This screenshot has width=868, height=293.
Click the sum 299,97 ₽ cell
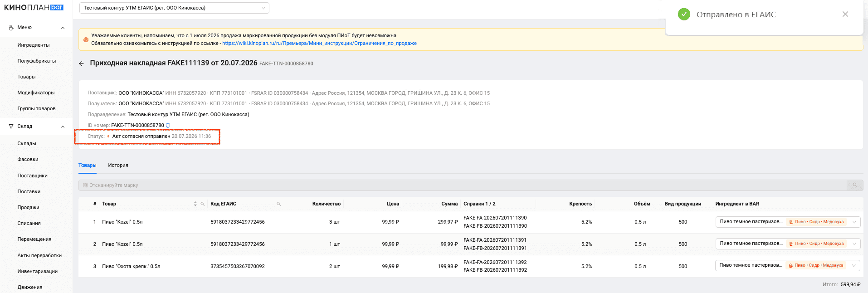point(448,222)
